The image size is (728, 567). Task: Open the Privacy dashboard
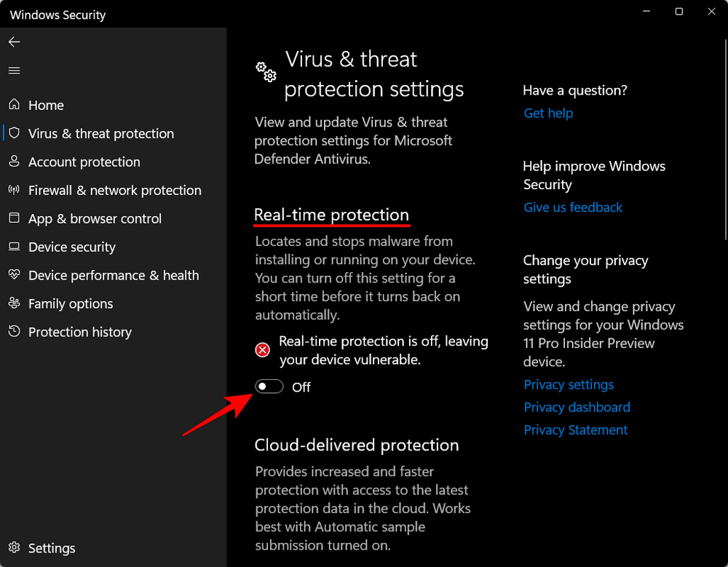pyautogui.click(x=577, y=407)
